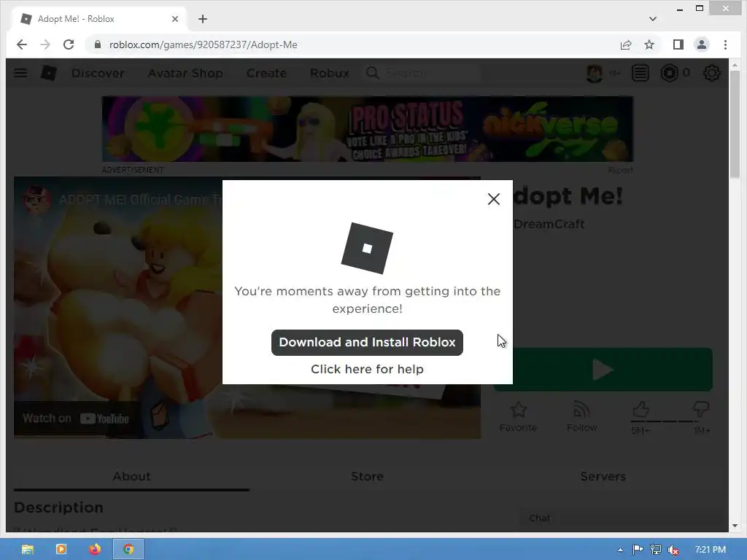
Task: Click the network tray icon
Action: 656,550
